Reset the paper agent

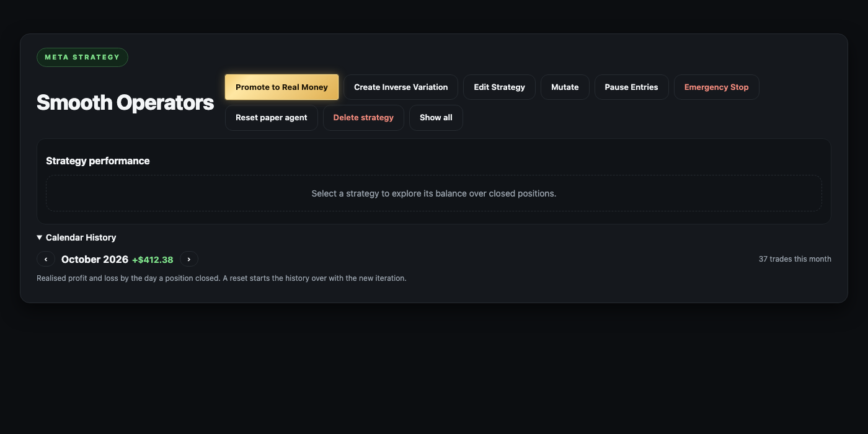pos(271,118)
